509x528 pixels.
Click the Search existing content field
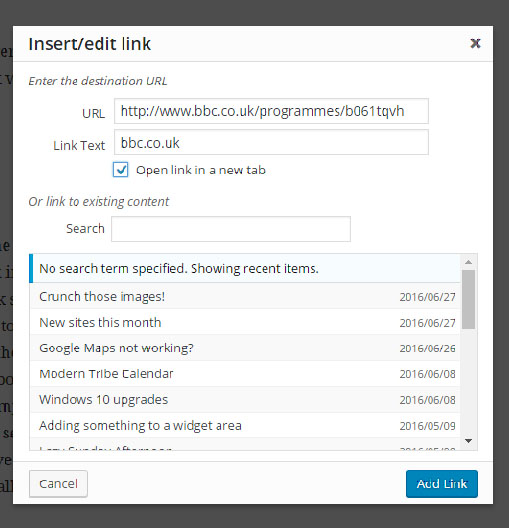point(231,229)
